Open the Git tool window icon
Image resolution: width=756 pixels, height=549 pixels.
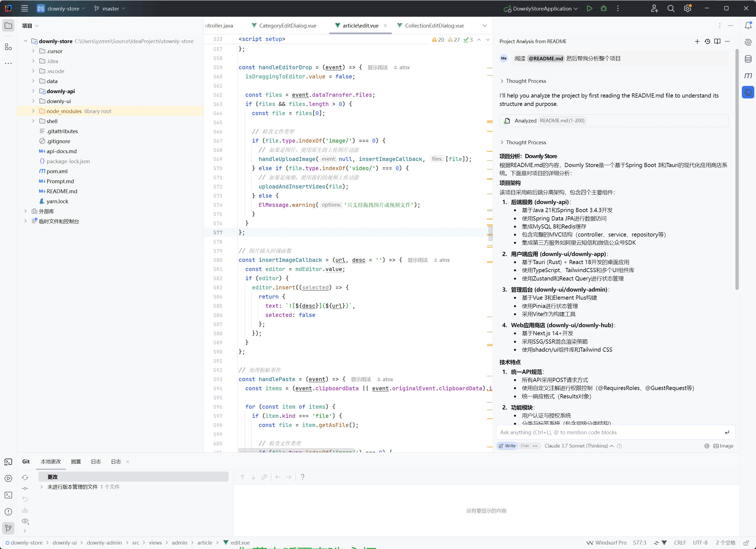(x=8, y=528)
